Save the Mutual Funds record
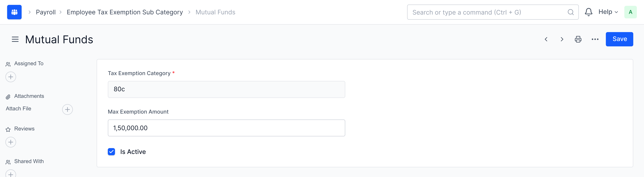The height and width of the screenshot is (177, 644). tap(619, 39)
